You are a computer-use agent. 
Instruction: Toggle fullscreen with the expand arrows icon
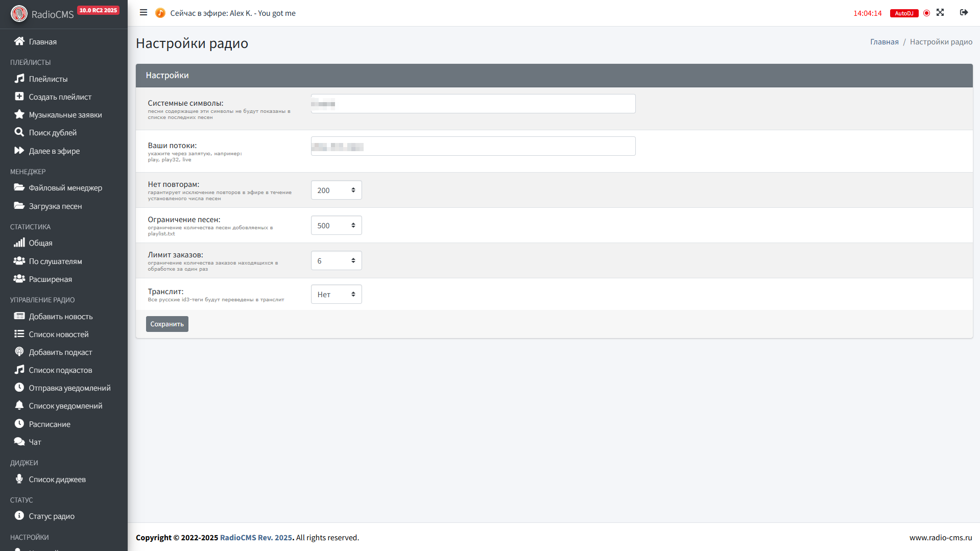pos(940,13)
